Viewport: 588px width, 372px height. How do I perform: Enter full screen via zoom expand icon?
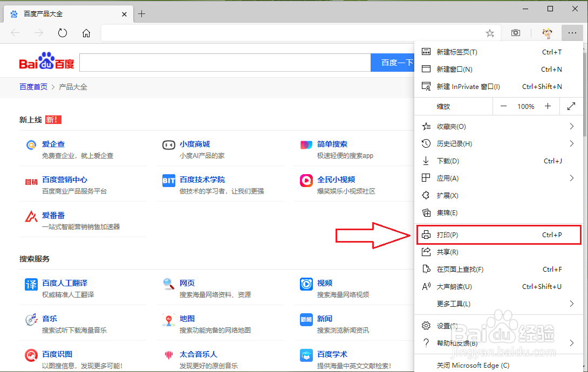click(571, 106)
